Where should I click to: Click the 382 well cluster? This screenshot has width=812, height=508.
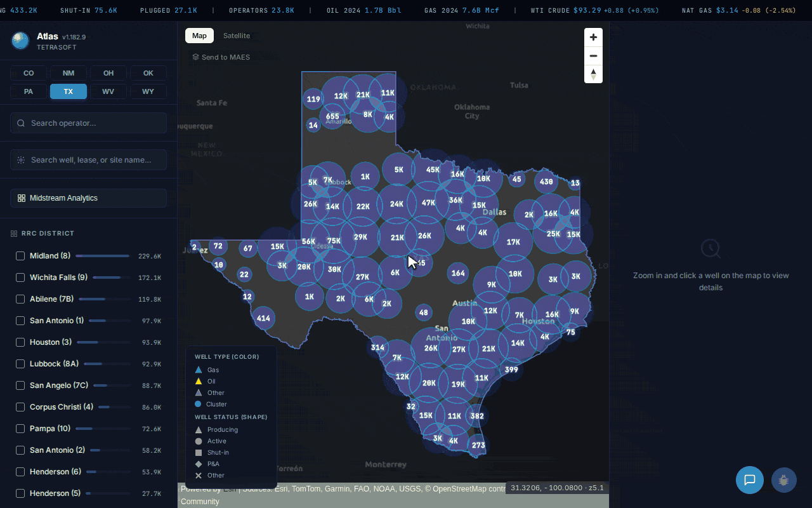click(x=476, y=417)
